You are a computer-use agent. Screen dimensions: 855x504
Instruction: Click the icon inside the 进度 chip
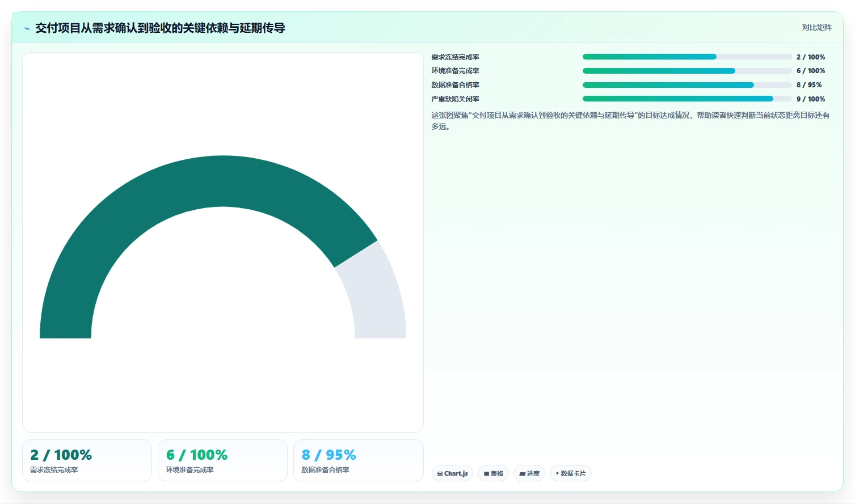click(522, 473)
